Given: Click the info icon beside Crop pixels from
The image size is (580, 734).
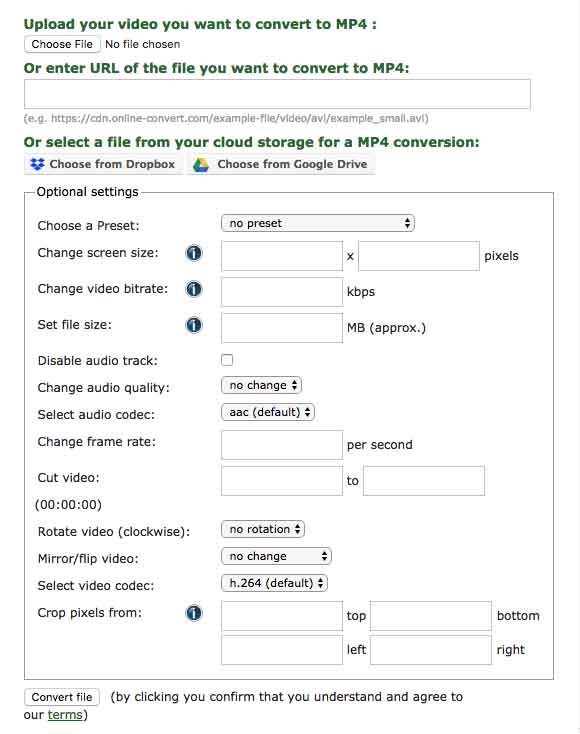Looking at the screenshot, I should 194,613.
